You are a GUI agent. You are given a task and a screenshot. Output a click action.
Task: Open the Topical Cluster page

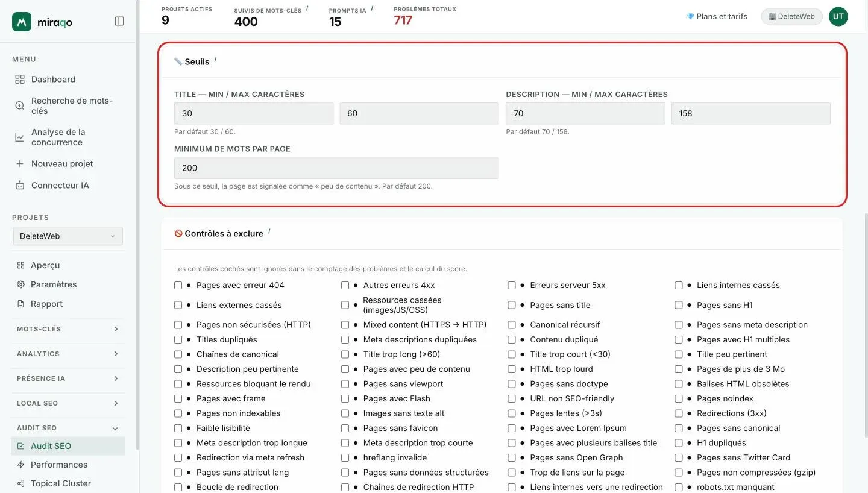(68, 483)
